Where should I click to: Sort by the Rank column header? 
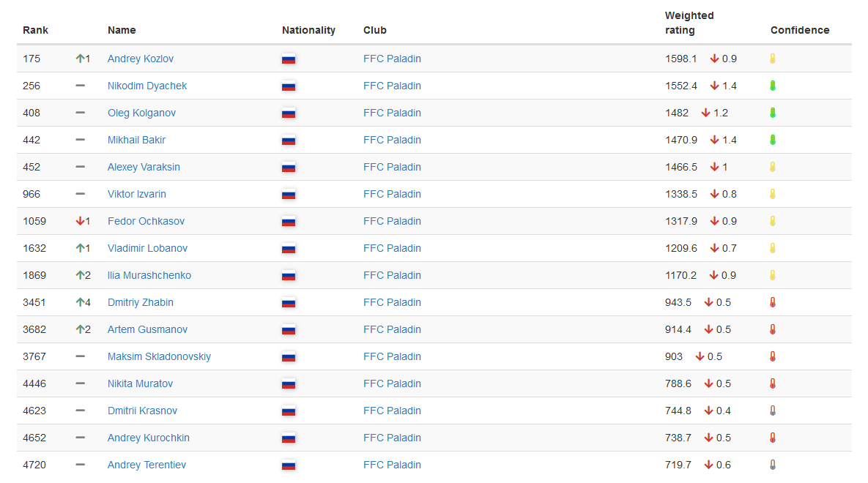35,30
